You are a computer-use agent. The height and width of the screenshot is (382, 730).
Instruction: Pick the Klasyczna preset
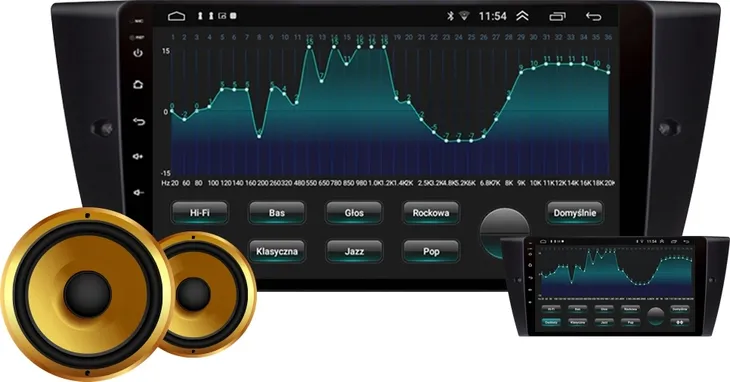click(277, 251)
